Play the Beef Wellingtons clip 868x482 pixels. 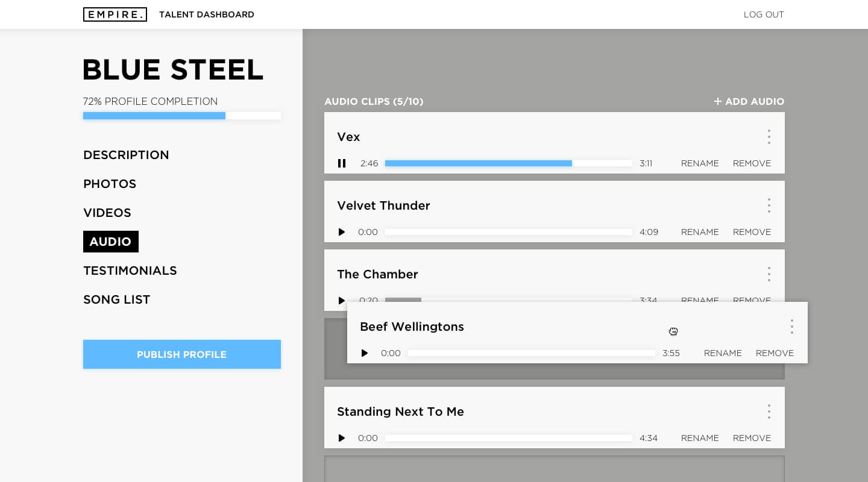(365, 353)
